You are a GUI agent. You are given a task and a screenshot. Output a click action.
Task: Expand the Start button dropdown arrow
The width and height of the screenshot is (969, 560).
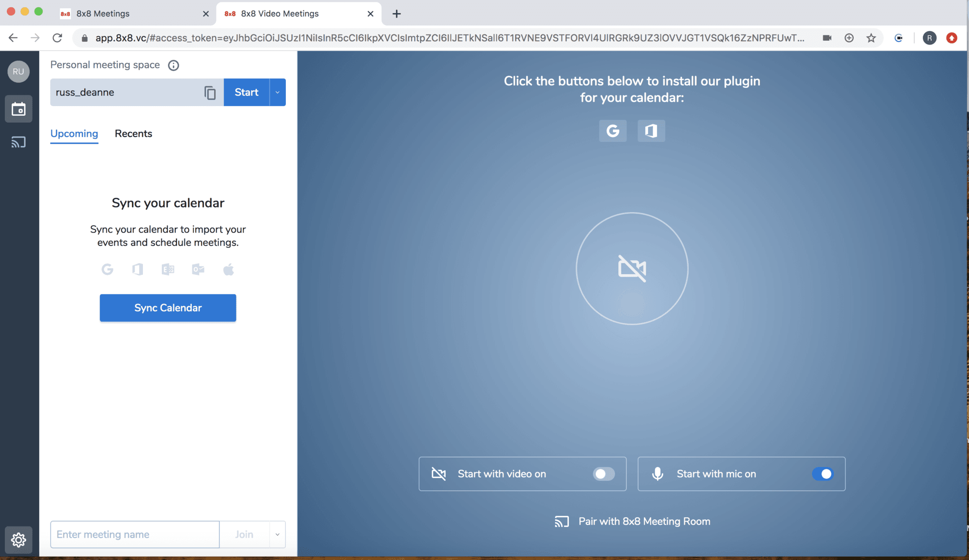point(278,93)
